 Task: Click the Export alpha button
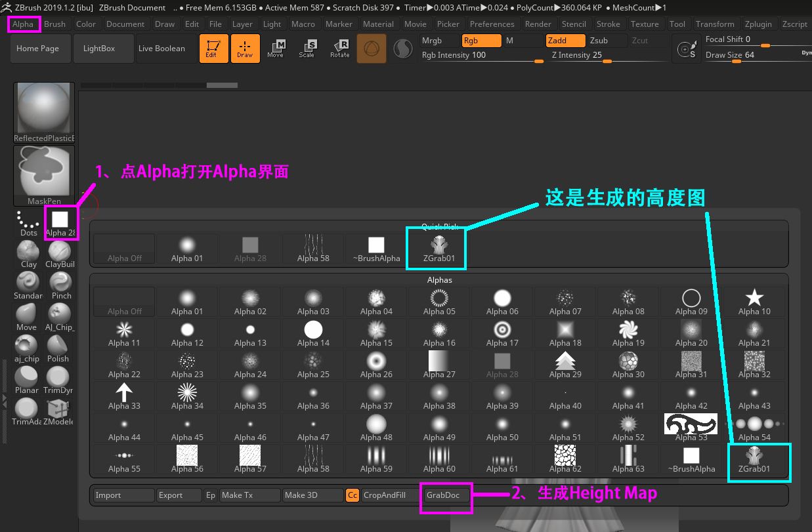coord(179,495)
